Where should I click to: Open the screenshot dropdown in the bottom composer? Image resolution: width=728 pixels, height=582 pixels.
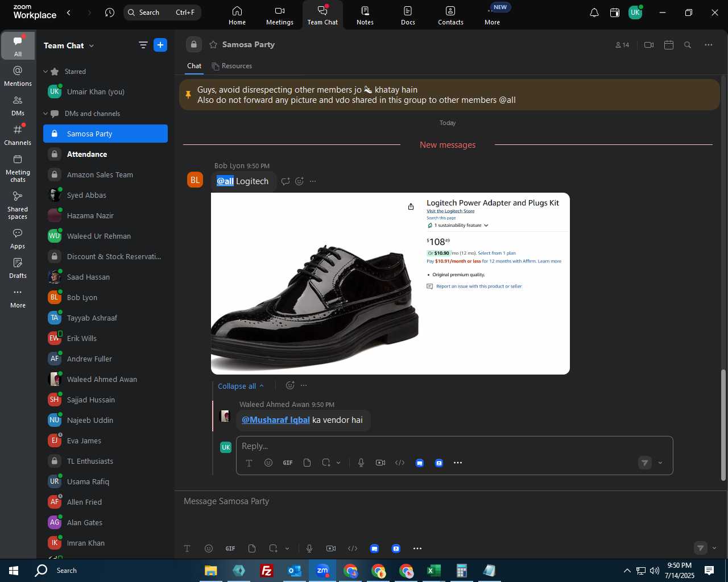click(287, 548)
